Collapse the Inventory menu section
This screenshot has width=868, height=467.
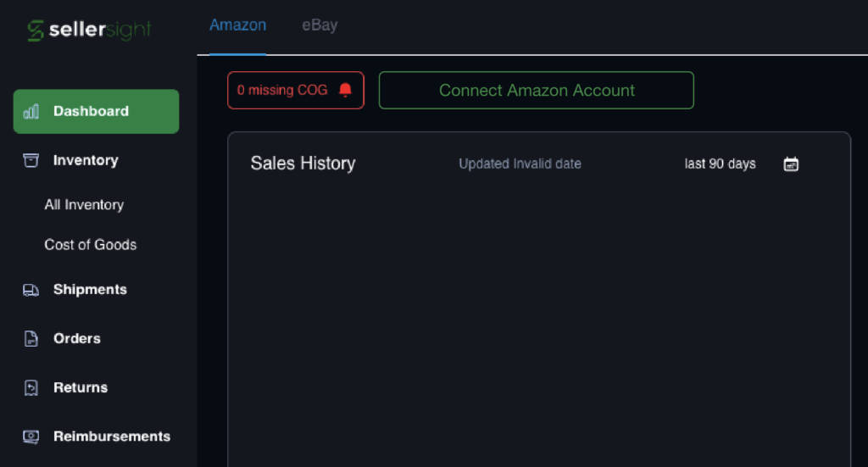pos(86,160)
